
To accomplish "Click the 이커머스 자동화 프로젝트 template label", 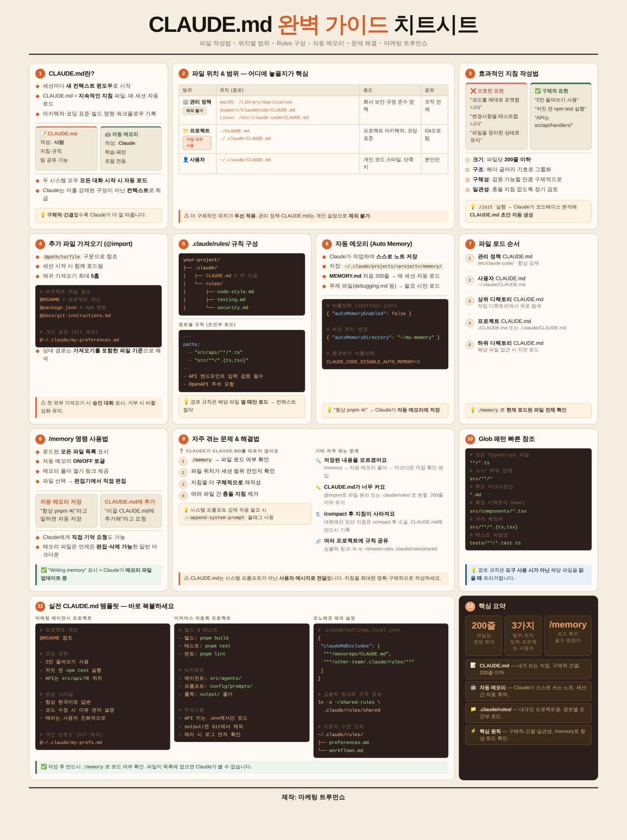I will click(x=202, y=618).
